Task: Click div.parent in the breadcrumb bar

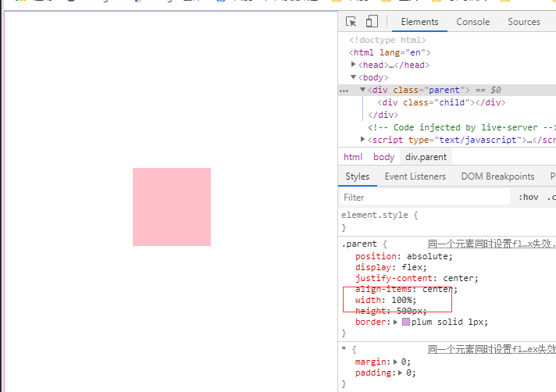Action: click(426, 157)
